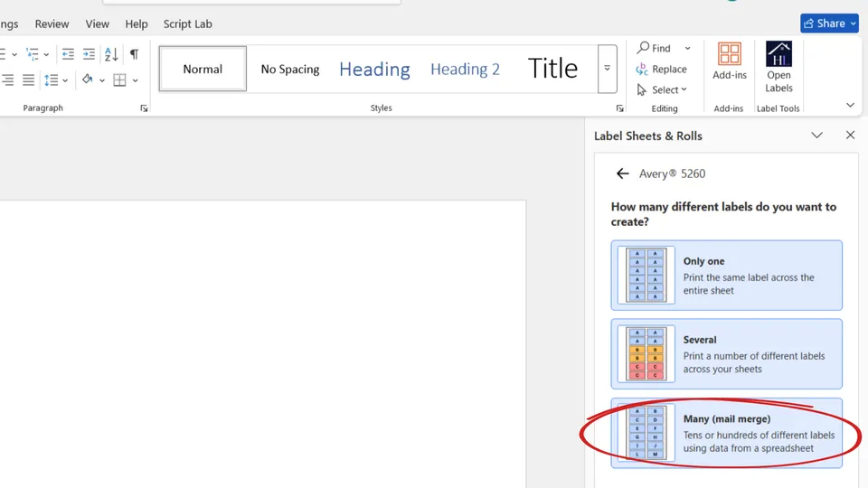Switch to the View tab
The height and width of the screenshot is (488, 868).
click(98, 23)
